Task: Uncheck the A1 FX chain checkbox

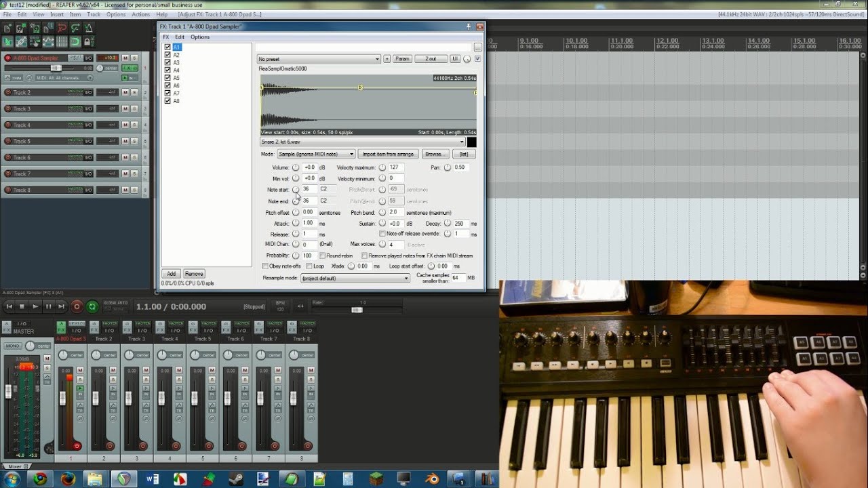Action: (167, 47)
